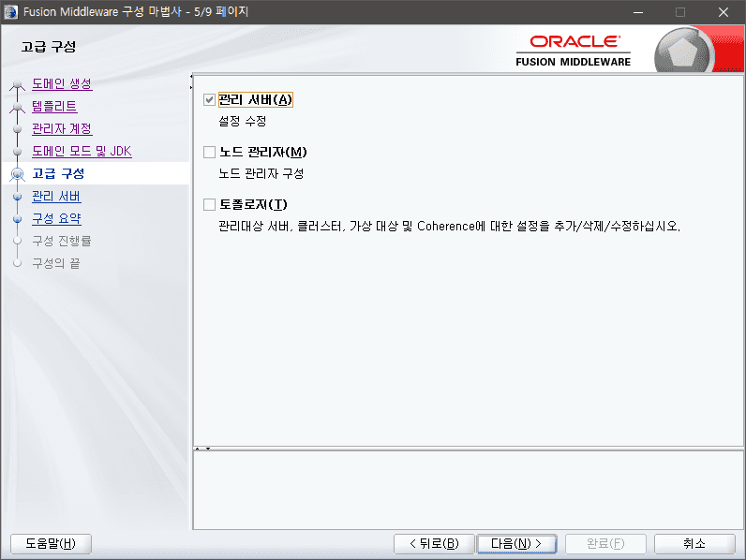Viewport: 746px width, 560px height.
Task: Minimize the wizard window
Action: [x=638, y=12]
